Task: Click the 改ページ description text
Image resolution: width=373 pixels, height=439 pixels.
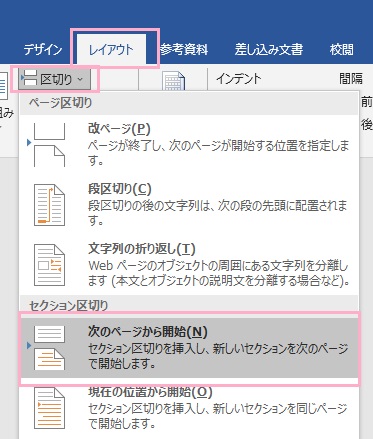Action: point(219,153)
